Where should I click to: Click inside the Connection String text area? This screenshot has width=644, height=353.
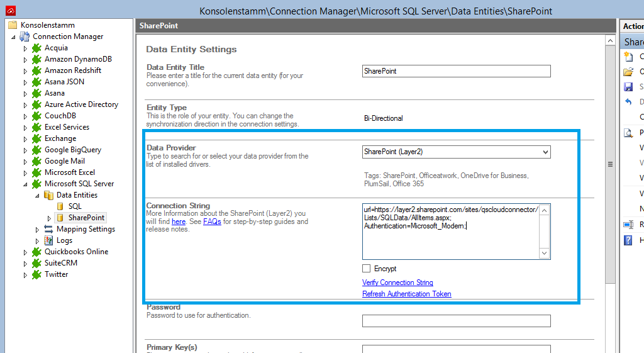450,232
